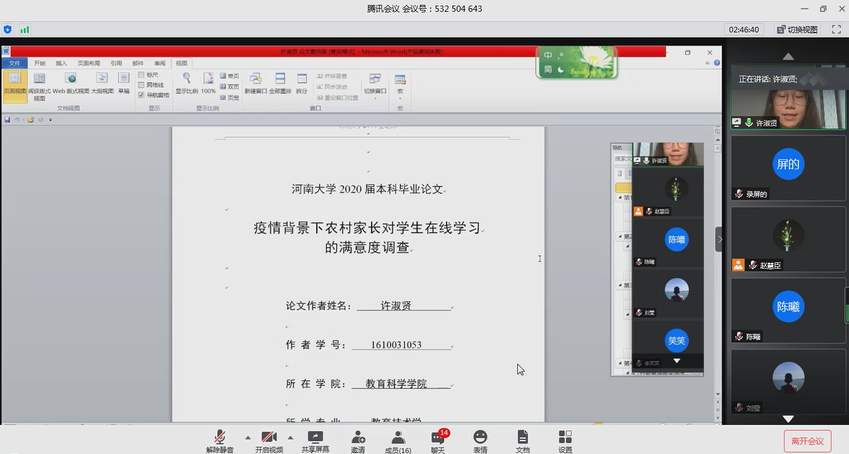Open the 文档 documents panel
The width and height of the screenshot is (849, 454).
click(x=523, y=442)
